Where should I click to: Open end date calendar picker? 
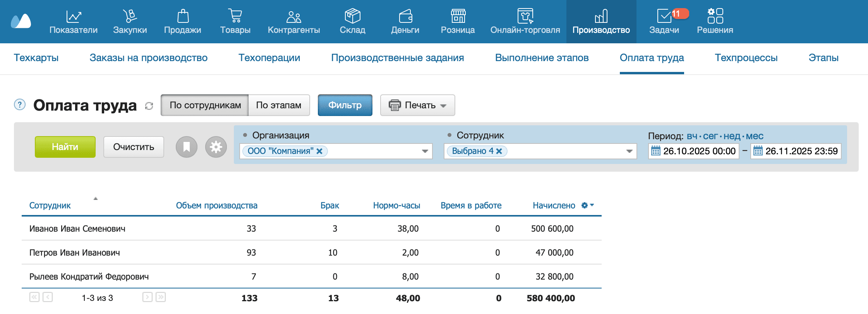[x=758, y=151]
